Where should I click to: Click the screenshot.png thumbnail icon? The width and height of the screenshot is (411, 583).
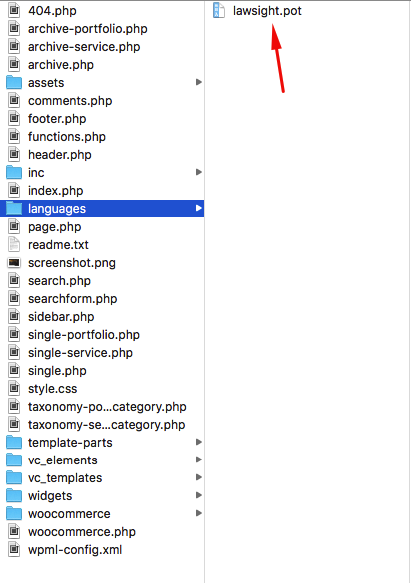pyautogui.click(x=14, y=263)
